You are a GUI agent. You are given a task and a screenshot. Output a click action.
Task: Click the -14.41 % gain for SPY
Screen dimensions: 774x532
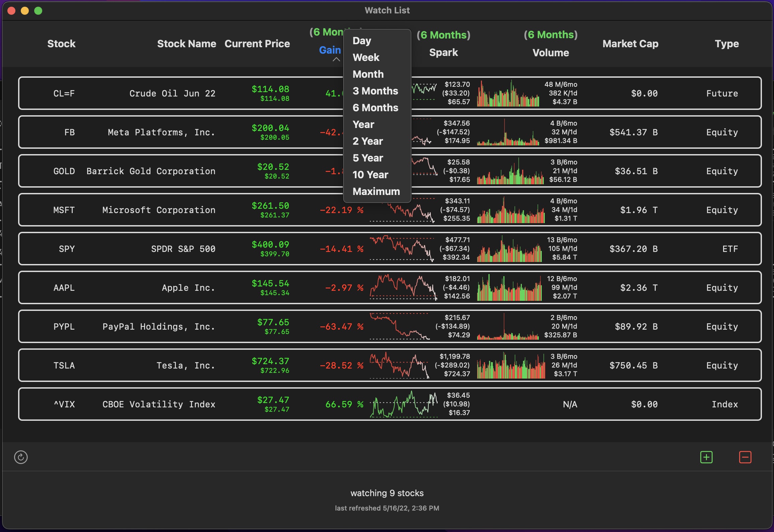pos(341,249)
